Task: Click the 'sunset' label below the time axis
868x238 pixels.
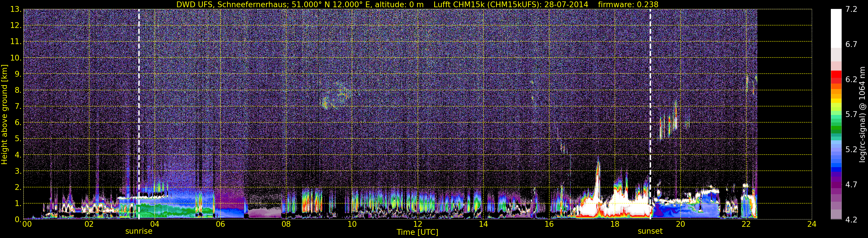Action: (650, 231)
